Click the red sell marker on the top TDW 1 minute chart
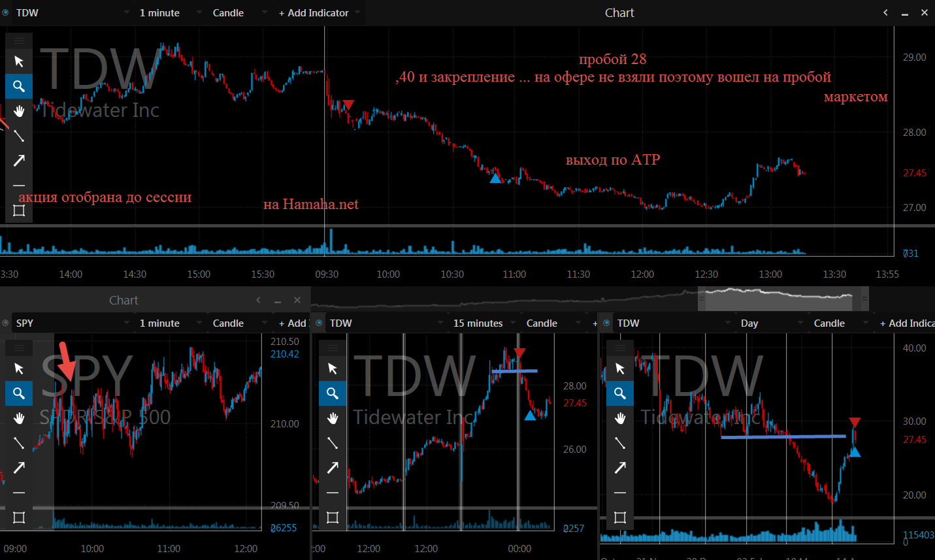Viewport: 935px width, 560px height. (348, 105)
